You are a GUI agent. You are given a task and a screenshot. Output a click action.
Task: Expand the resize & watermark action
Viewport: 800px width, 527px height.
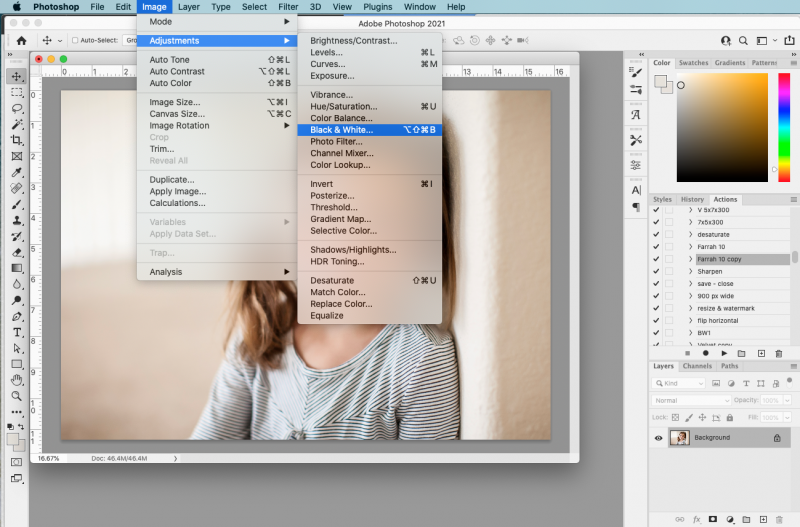(x=690, y=308)
